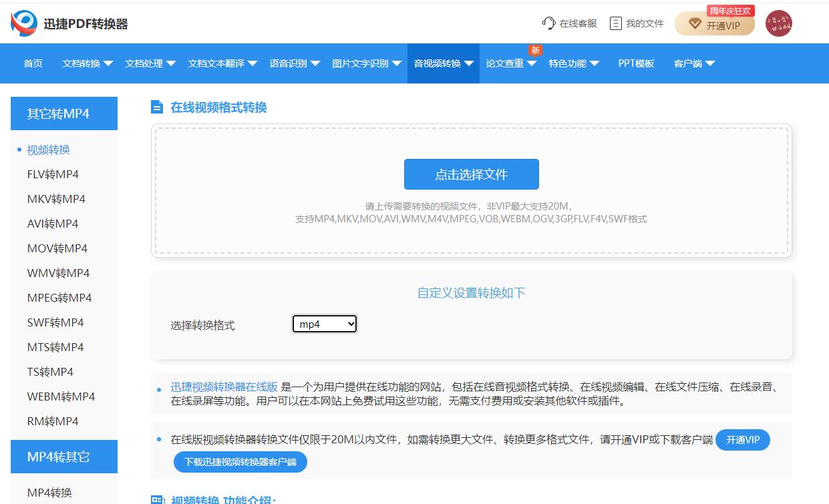Select AVI转MP4 in the sidebar
The height and width of the screenshot is (504, 829).
tap(52, 224)
